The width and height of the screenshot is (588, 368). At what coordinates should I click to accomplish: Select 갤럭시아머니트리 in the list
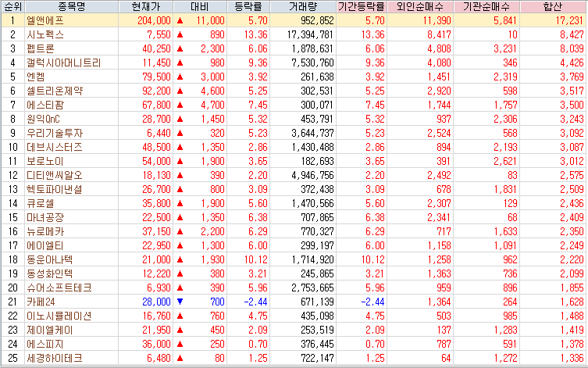click(x=64, y=63)
